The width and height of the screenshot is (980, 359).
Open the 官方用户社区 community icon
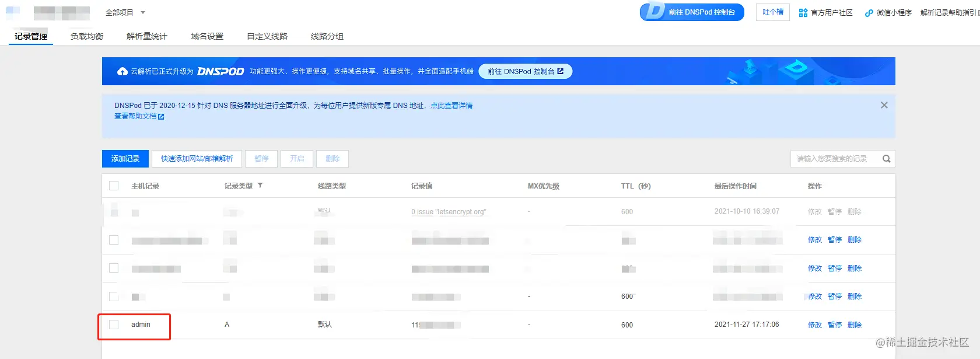[803, 13]
